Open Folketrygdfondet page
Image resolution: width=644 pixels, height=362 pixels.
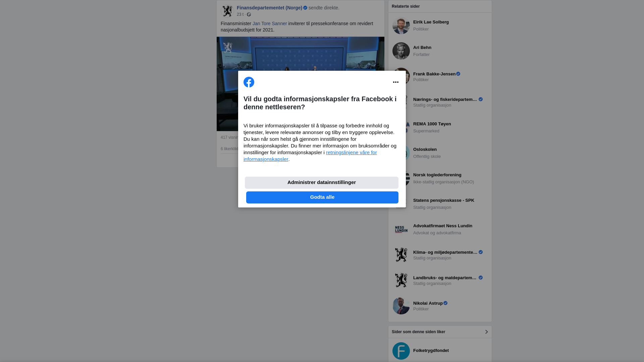[x=431, y=351]
